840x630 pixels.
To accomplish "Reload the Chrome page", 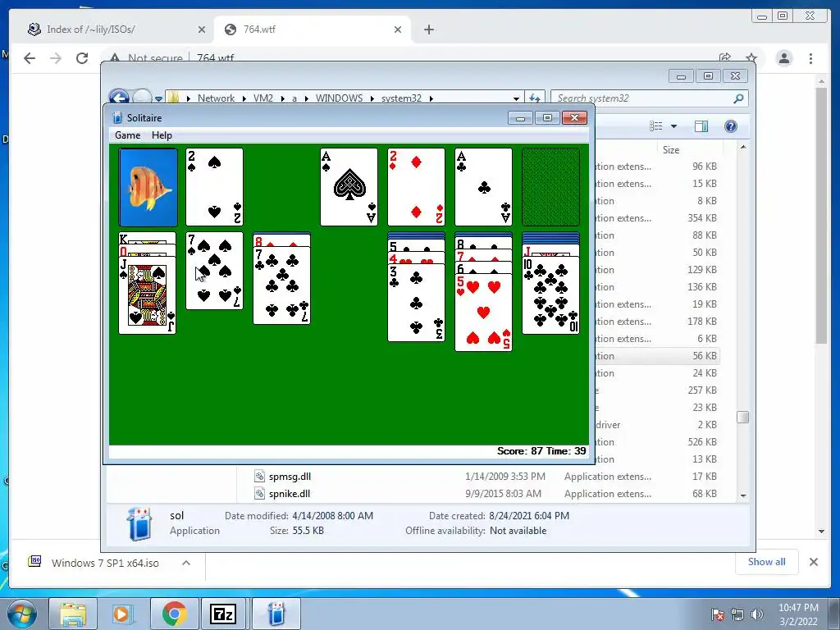I will point(82,58).
